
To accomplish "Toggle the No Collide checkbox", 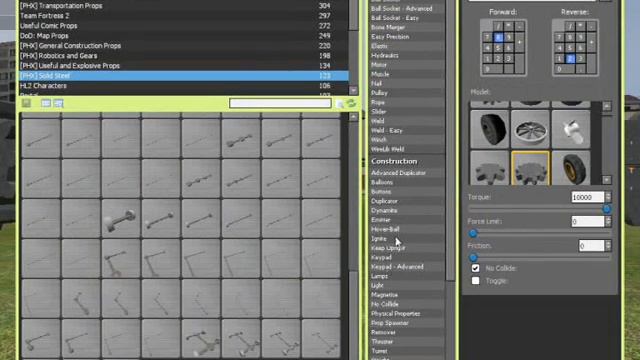I will [476, 268].
